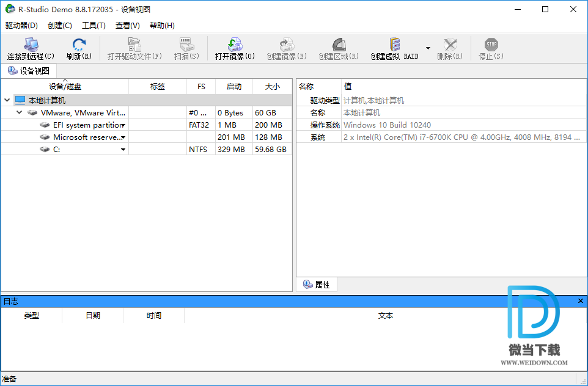Click the 值 header in properties panel
The width and height of the screenshot is (588, 386).
click(x=465, y=87)
